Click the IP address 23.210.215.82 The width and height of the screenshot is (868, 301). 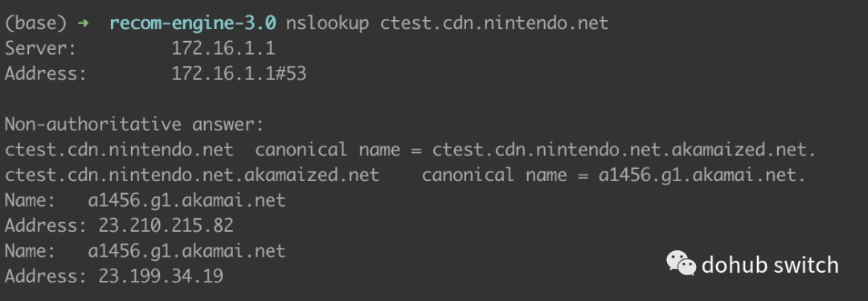166,225
